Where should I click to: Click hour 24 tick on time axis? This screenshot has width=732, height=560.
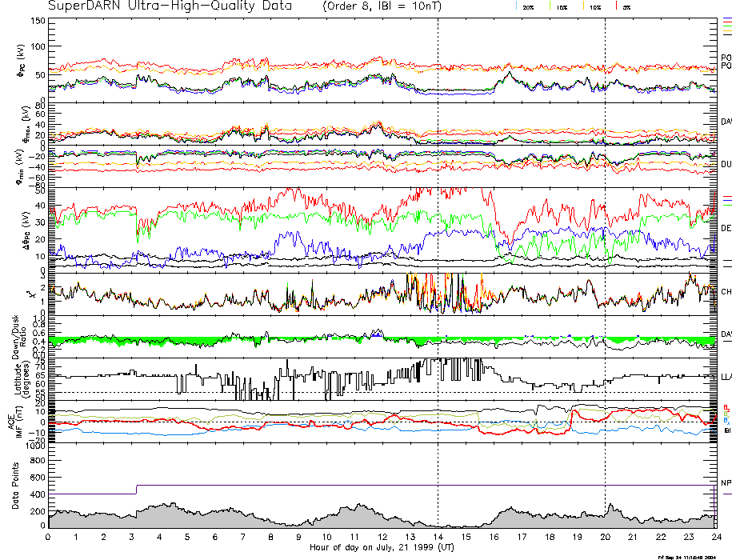[715, 537]
